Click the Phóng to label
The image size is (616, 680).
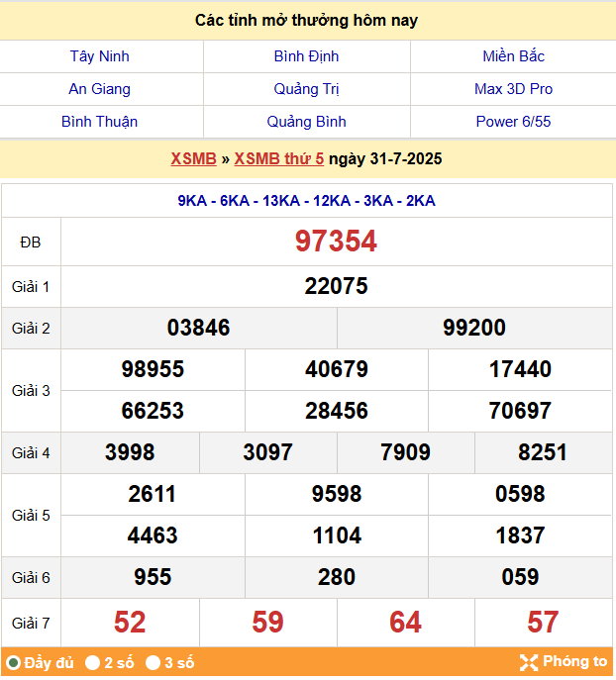574,661
